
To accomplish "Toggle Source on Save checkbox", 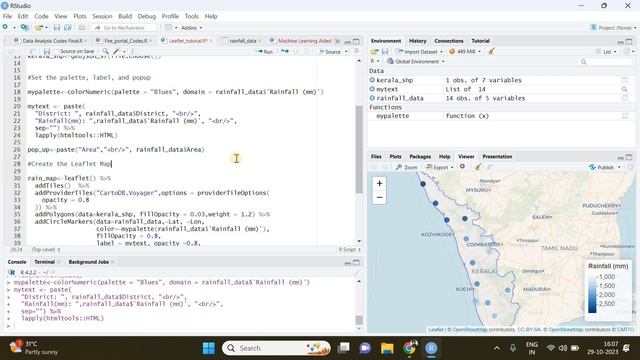I will (x=57, y=52).
